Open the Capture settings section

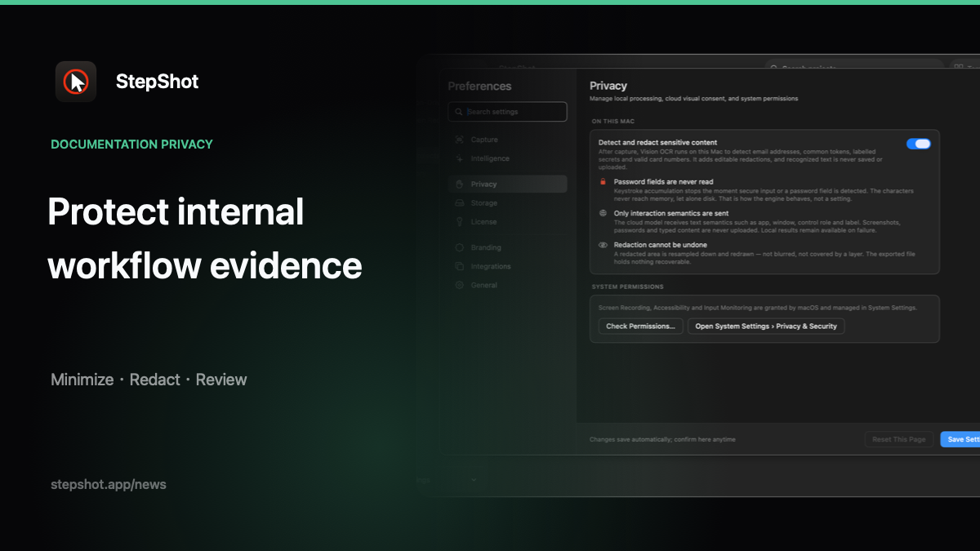click(507, 140)
